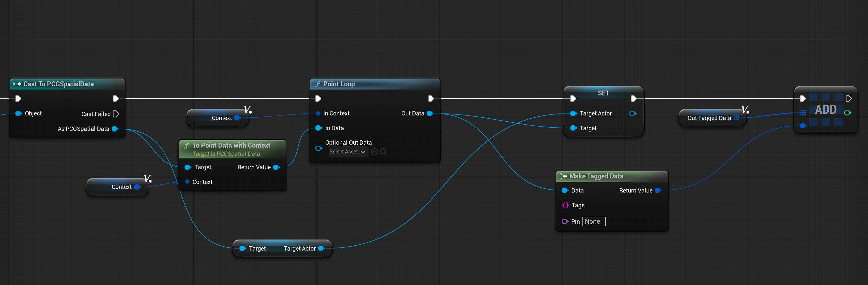The image size is (868, 285).
Task: Click the Out Data pin on Point Loop
Action: [430, 113]
